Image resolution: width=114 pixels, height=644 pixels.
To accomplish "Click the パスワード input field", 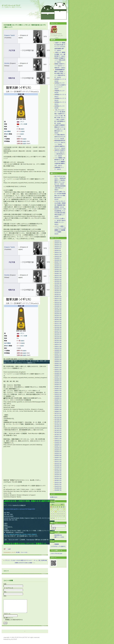I will [x=10, y=616].
